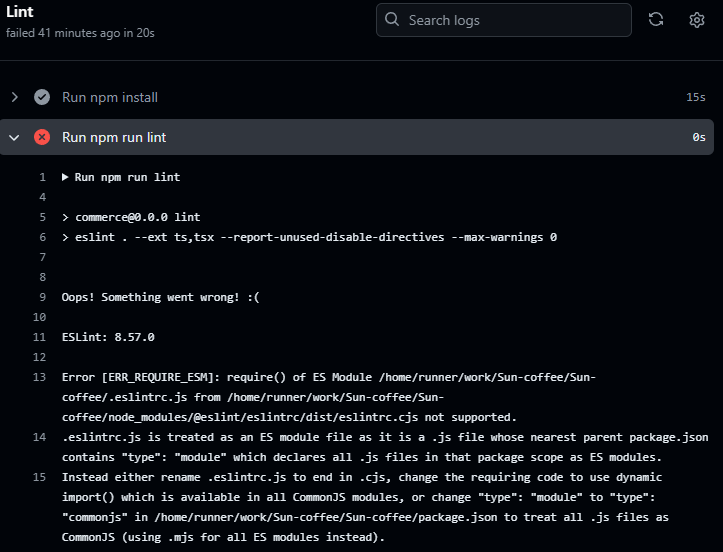The image size is (723, 552).
Task: Click the Search logs input field
Action: tap(504, 20)
